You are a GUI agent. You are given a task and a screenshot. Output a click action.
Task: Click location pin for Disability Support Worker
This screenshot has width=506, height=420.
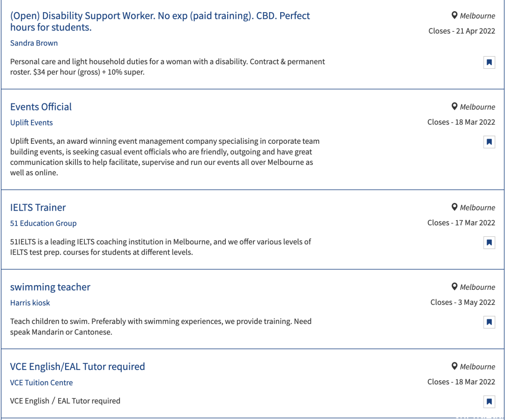(454, 15)
